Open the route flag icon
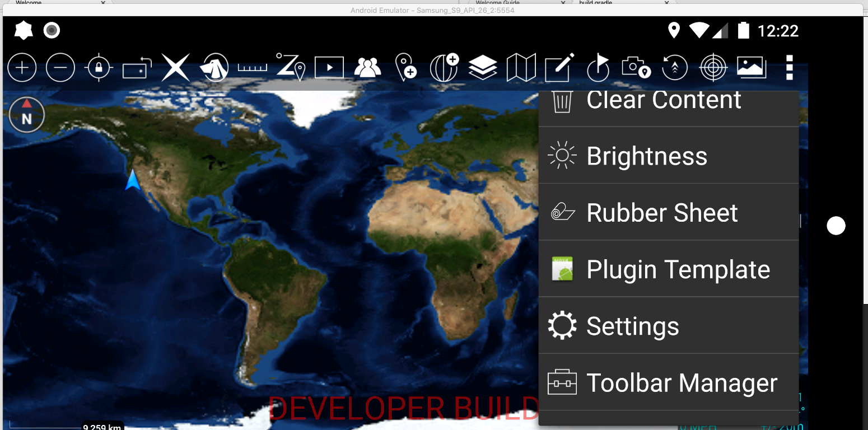The width and height of the screenshot is (868, 430). pyautogui.click(x=598, y=68)
